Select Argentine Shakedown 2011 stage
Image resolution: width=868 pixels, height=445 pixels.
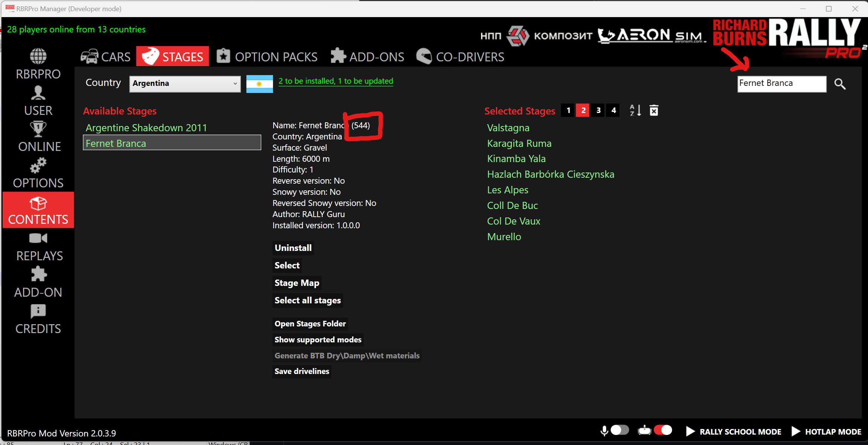pos(146,128)
